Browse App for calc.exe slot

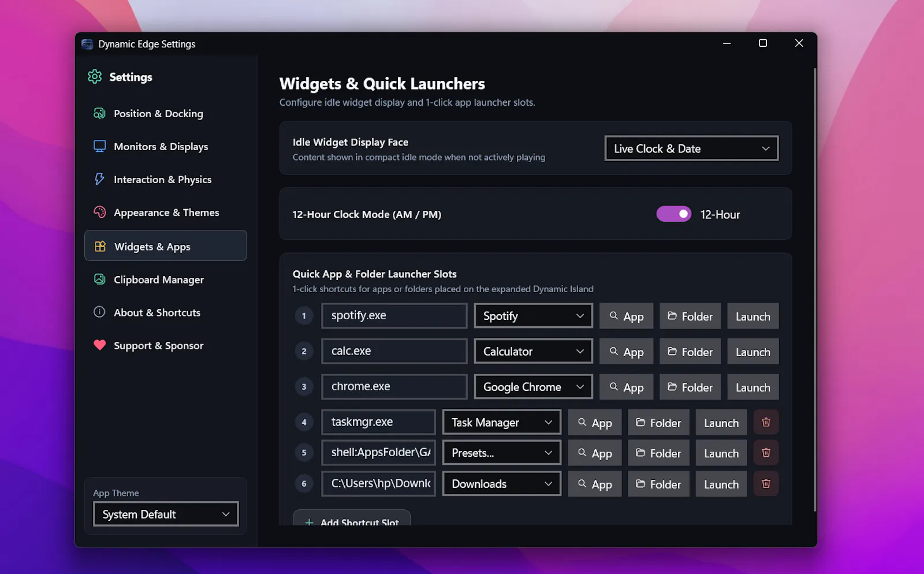click(x=626, y=351)
